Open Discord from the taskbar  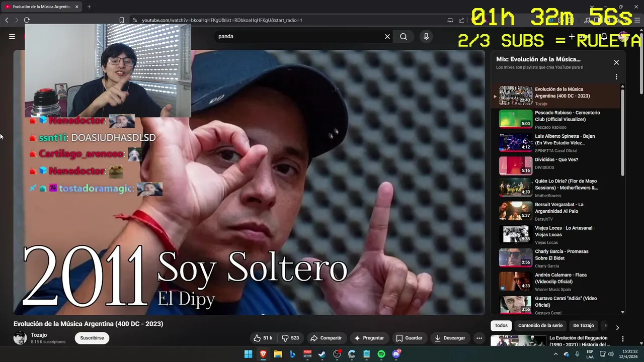click(396, 354)
